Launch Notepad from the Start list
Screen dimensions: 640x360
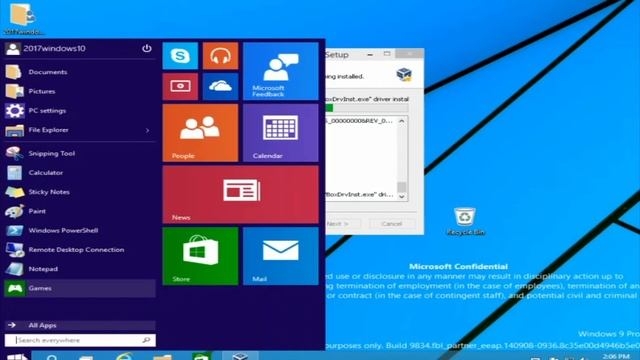80,269
